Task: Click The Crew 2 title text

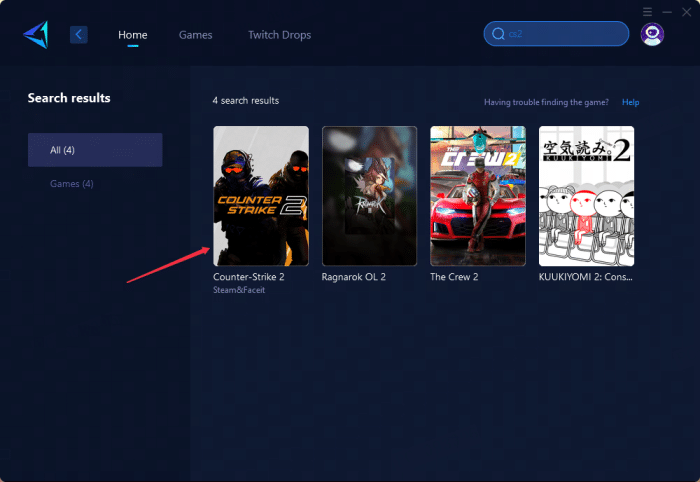Action: click(454, 277)
